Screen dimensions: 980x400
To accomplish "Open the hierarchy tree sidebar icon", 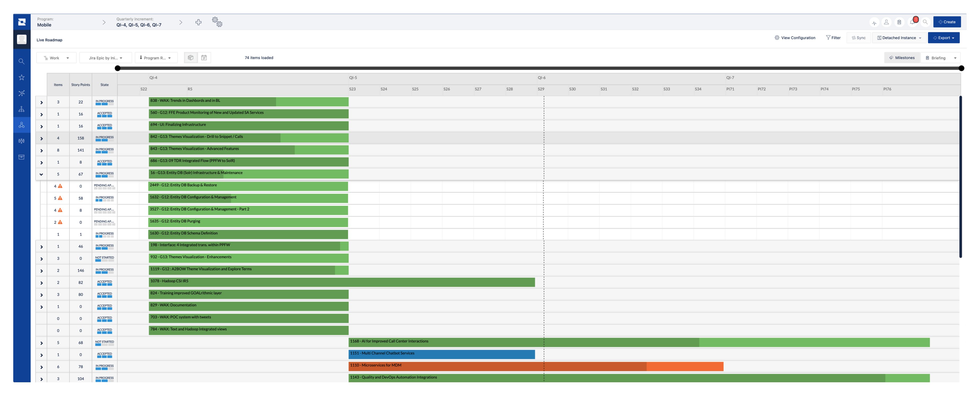I will [x=22, y=110].
